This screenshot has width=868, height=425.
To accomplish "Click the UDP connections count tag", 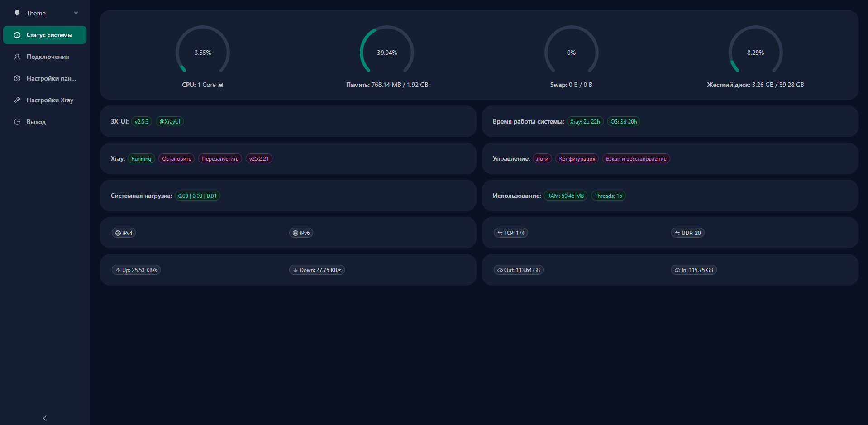I will click(x=687, y=233).
